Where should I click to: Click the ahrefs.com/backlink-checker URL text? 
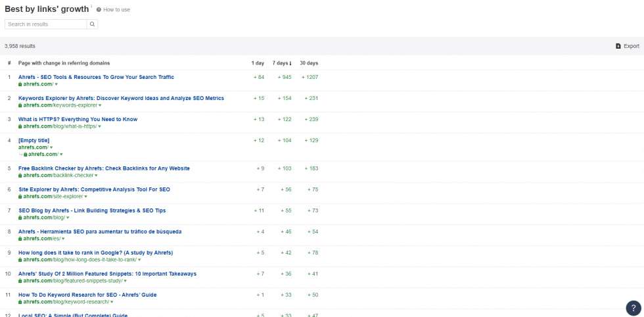click(58, 175)
